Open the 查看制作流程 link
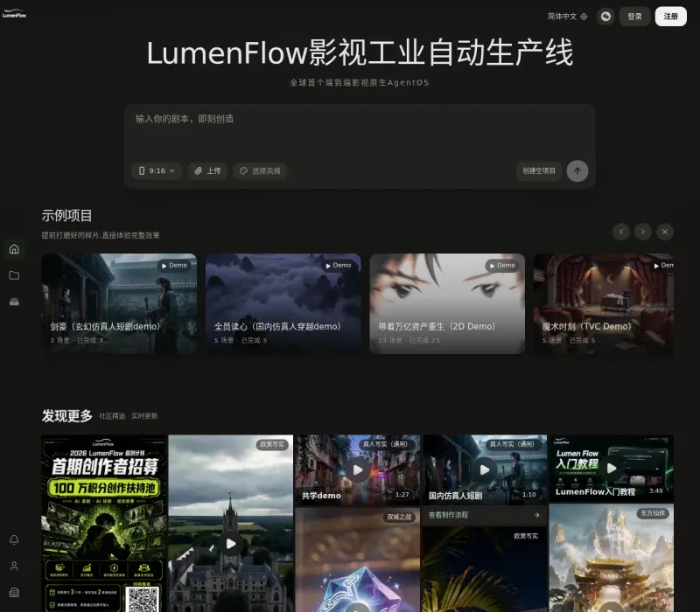Image resolution: width=700 pixels, height=612 pixels. tap(485, 515)
